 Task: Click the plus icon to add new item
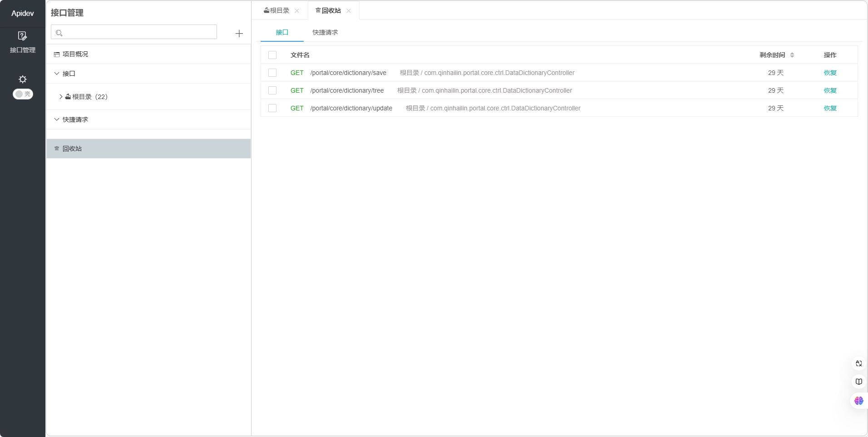239,34
